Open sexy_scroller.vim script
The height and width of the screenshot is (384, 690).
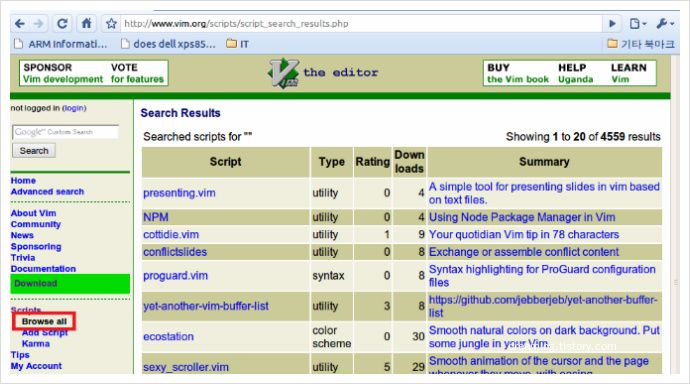click(186, 367)
